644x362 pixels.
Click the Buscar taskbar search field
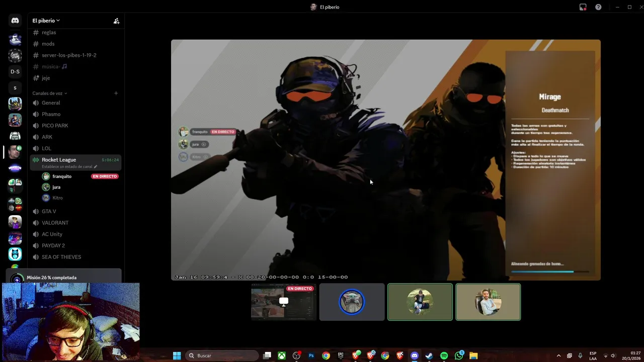pyautogui.click(x=222, y=355)
